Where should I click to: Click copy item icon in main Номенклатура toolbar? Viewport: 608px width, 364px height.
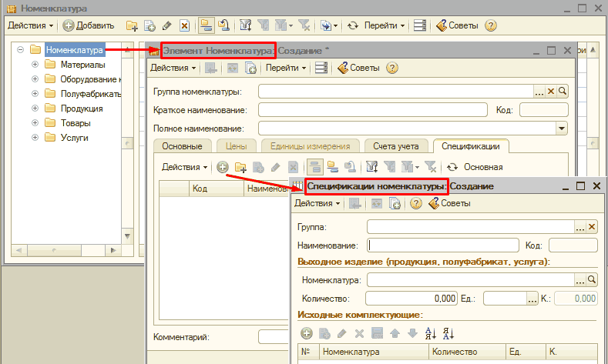coord(149,26)
